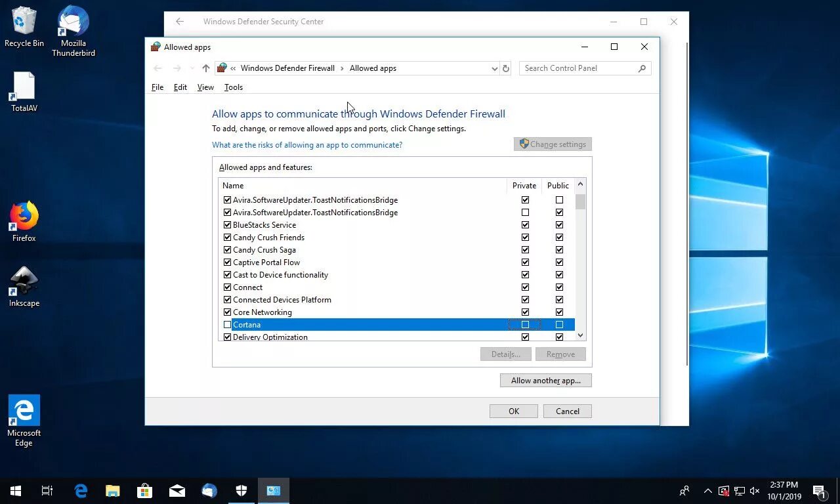Click the search magnifier icon
840x504 pixels.
[x=642, y=68]
